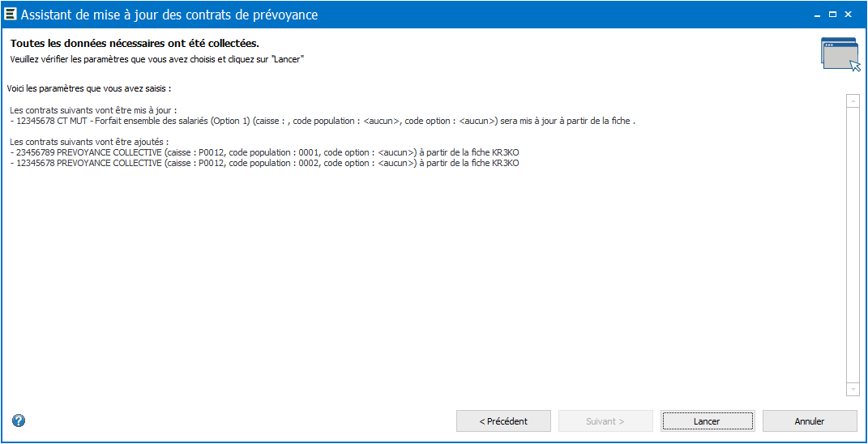The width and height of the screenshot is (868, 444).
Task: Launch the update with Lancer button
Action: 707,421
